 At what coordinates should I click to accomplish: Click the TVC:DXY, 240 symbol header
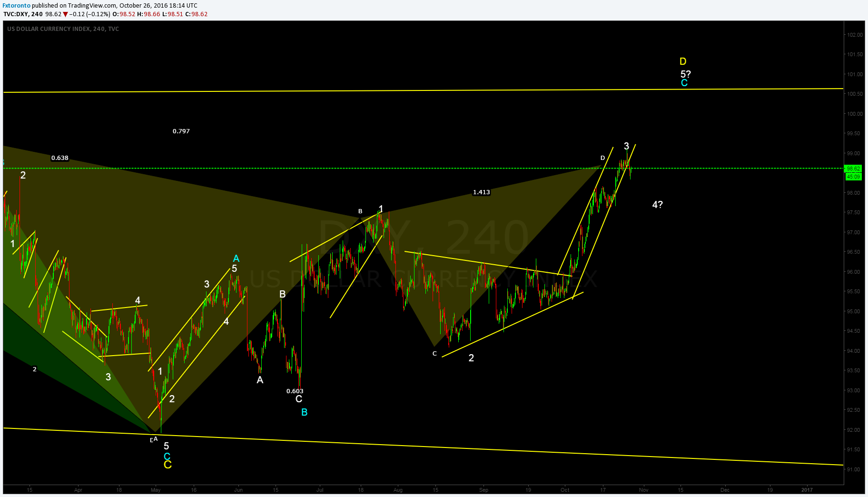click(23, 14)
